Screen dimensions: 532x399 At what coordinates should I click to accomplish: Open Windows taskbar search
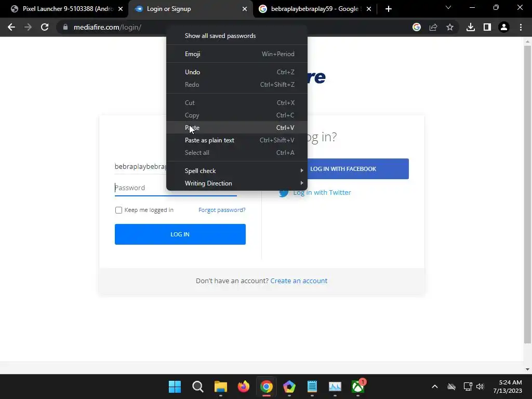pos(198,387)
